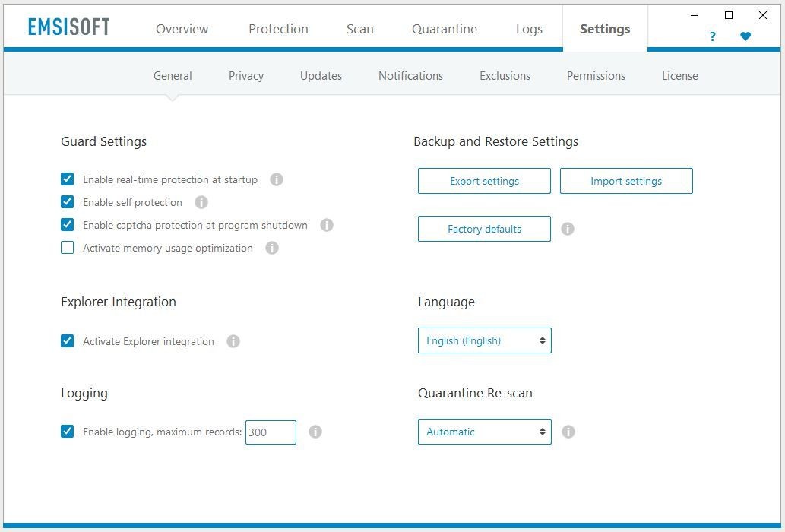Click info icon beside Factory defaults button

(x=568, y=229)
